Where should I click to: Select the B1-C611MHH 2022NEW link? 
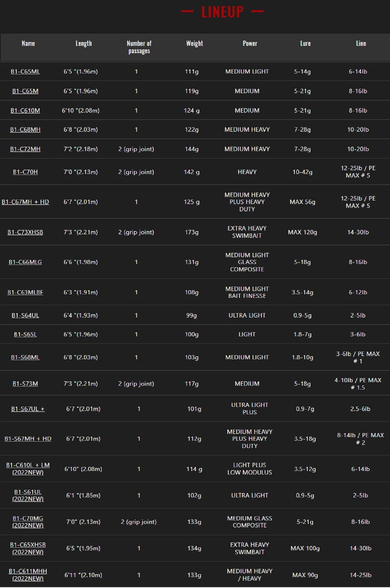(x=28, y=575)
